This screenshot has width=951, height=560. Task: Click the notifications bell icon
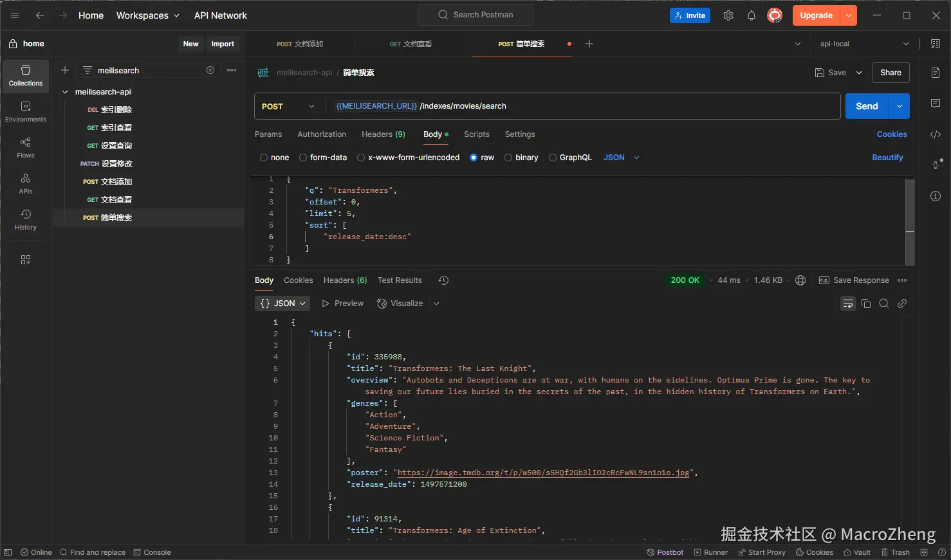[x=751, y=15]
